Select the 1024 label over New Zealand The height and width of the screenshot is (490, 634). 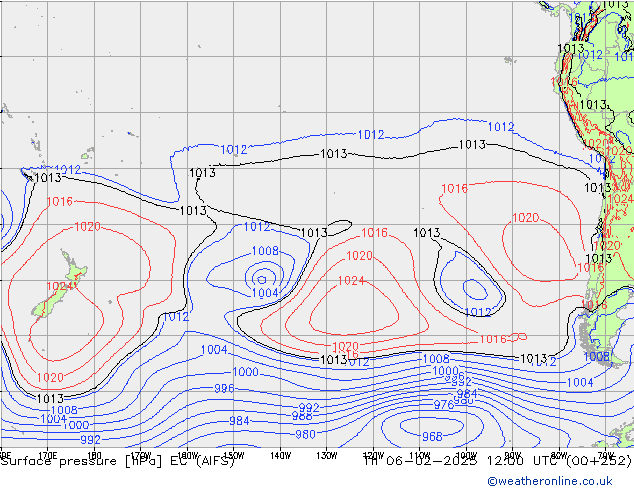pyautogui.click(x=59, y=287)
